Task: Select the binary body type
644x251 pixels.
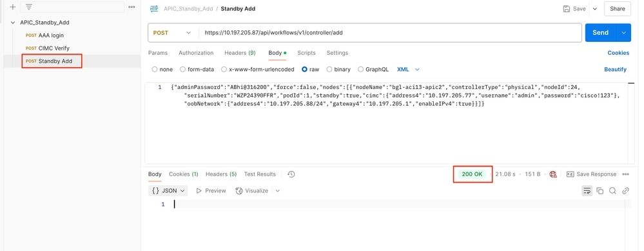Action: [x=338, y=70]
